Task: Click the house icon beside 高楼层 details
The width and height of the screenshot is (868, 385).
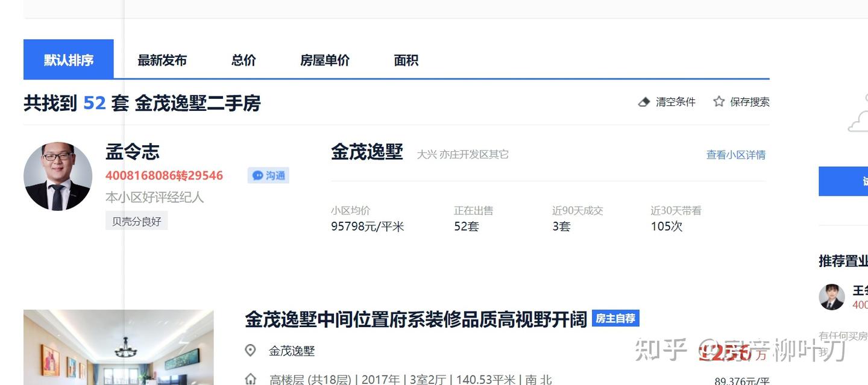Action: [x=251, y=380]
